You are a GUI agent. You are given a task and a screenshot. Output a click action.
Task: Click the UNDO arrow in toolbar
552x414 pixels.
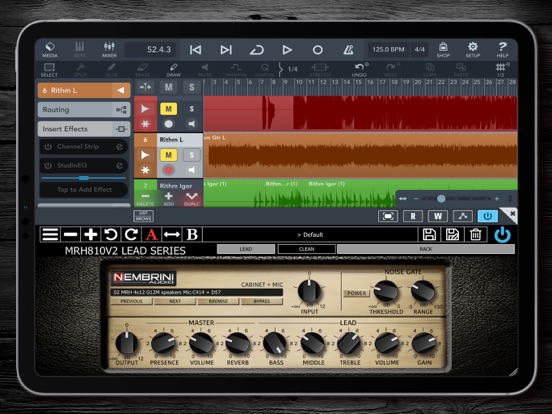359,70
